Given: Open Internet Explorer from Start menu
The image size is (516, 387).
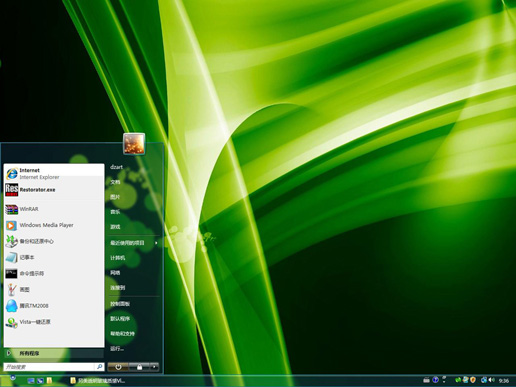Looking at the screenshot, I should [54, 173].
